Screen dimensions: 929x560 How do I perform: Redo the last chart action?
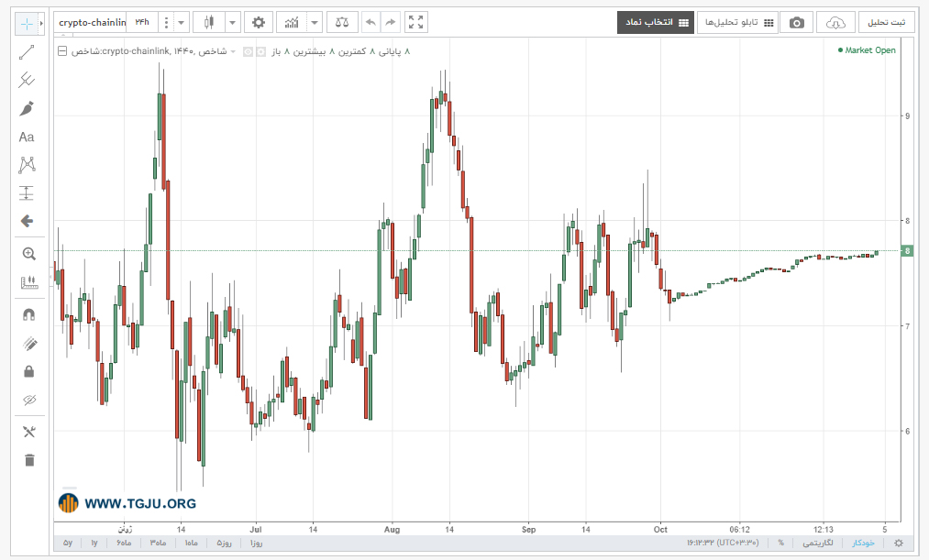pos(390,23)
